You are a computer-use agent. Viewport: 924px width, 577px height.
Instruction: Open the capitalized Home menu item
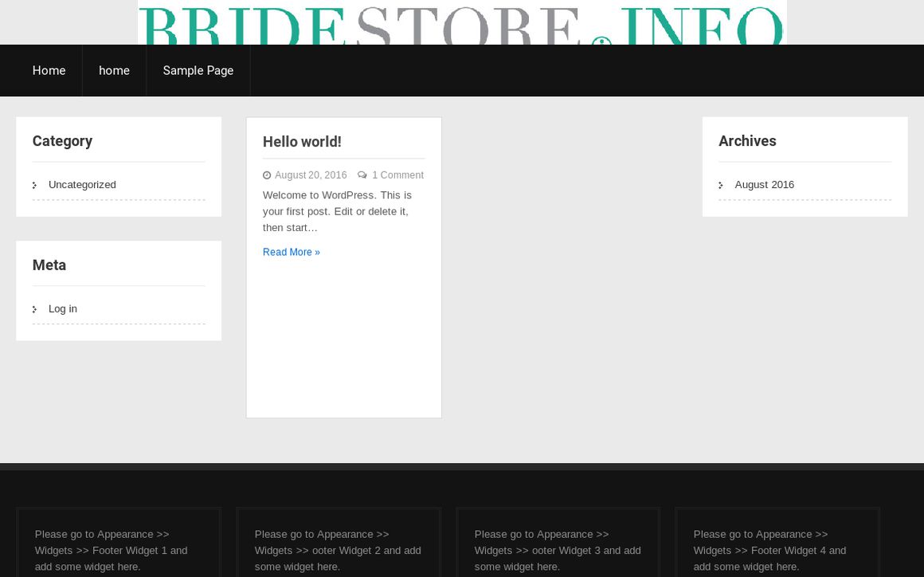(x=49, y=71)
